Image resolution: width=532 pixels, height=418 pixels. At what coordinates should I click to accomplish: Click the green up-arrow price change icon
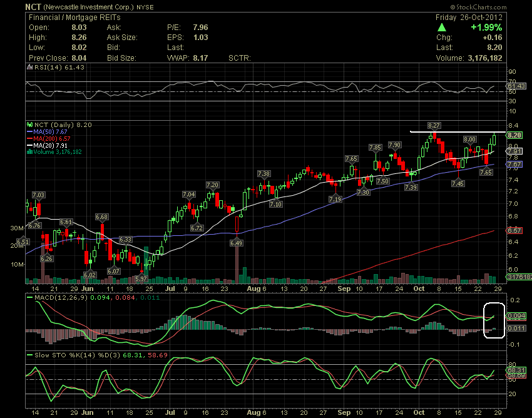point(442,28)
